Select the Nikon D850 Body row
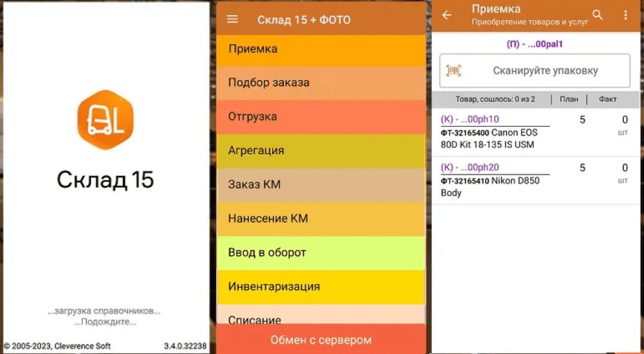The image size is (644, 354). click(534, 181)
